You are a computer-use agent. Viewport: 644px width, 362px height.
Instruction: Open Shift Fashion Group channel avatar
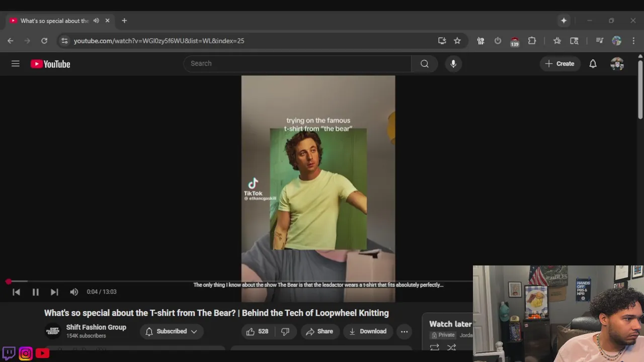[53, 331]
